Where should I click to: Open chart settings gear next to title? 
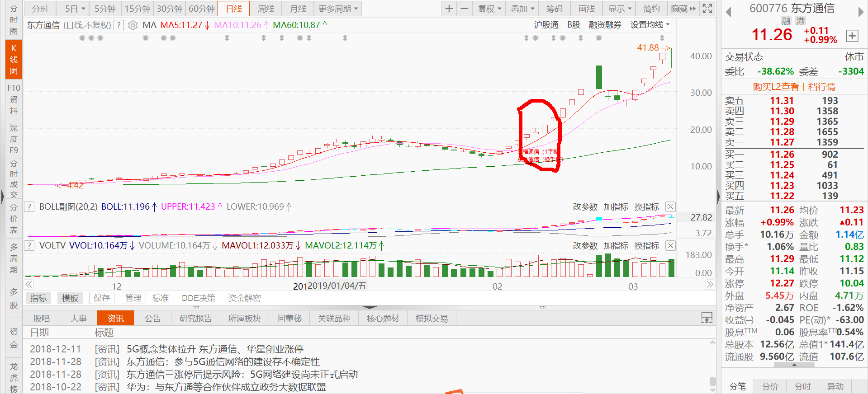(x=133, y=25)
